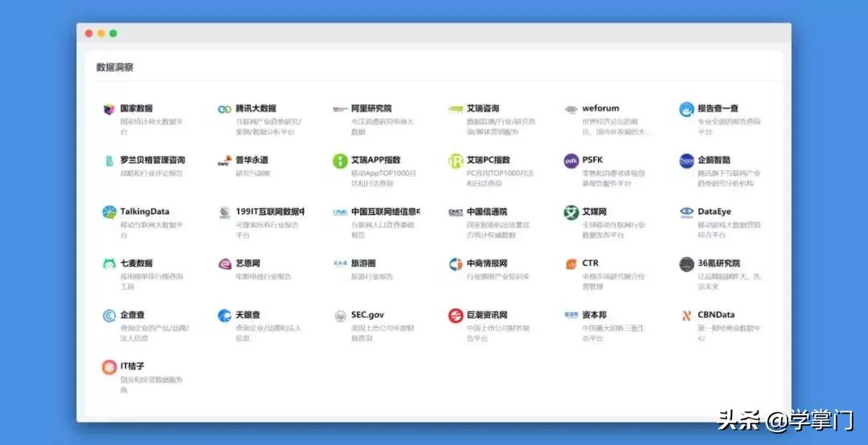Click the 艾媒网 green icon

[x=571, y=212]
